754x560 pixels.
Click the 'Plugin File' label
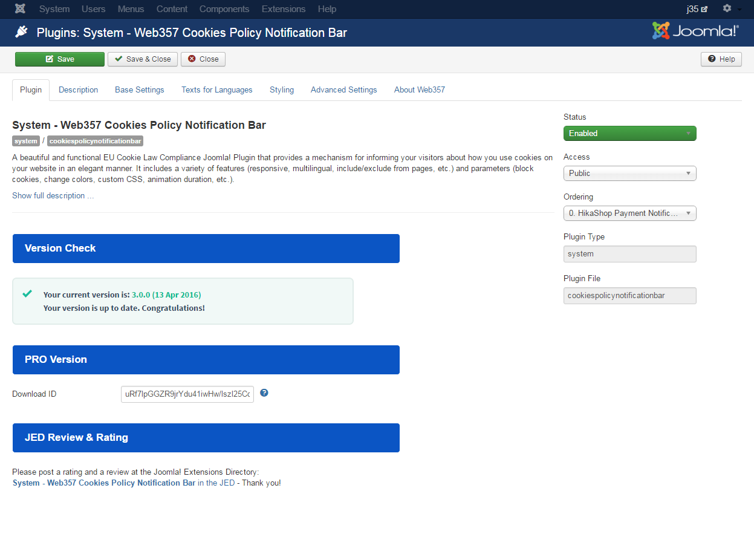point(582,278)
